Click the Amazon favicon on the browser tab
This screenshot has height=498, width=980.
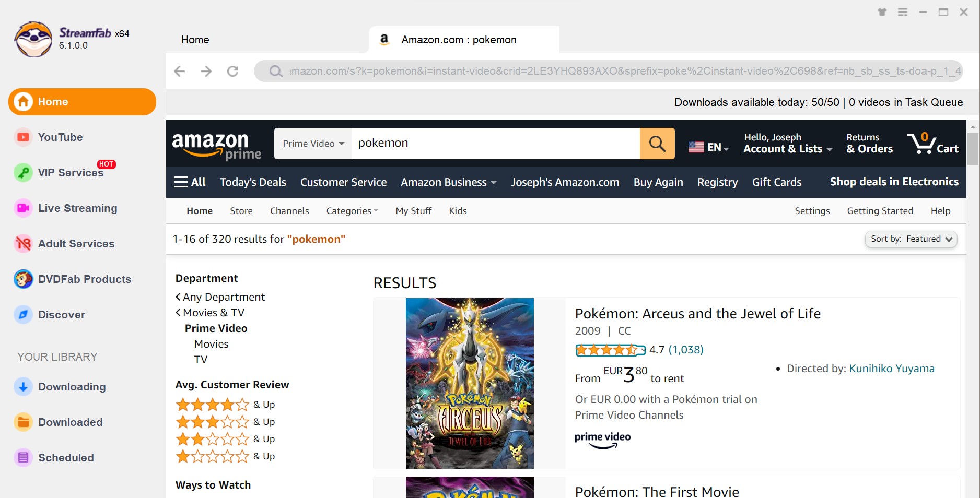(x=384, y=40)
